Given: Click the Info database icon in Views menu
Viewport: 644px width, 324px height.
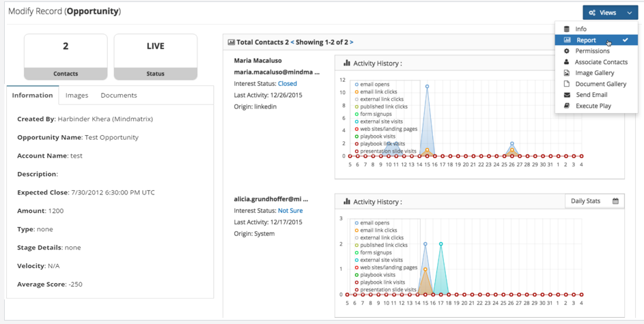Looking at the screenshot, I should click(567, 29).
